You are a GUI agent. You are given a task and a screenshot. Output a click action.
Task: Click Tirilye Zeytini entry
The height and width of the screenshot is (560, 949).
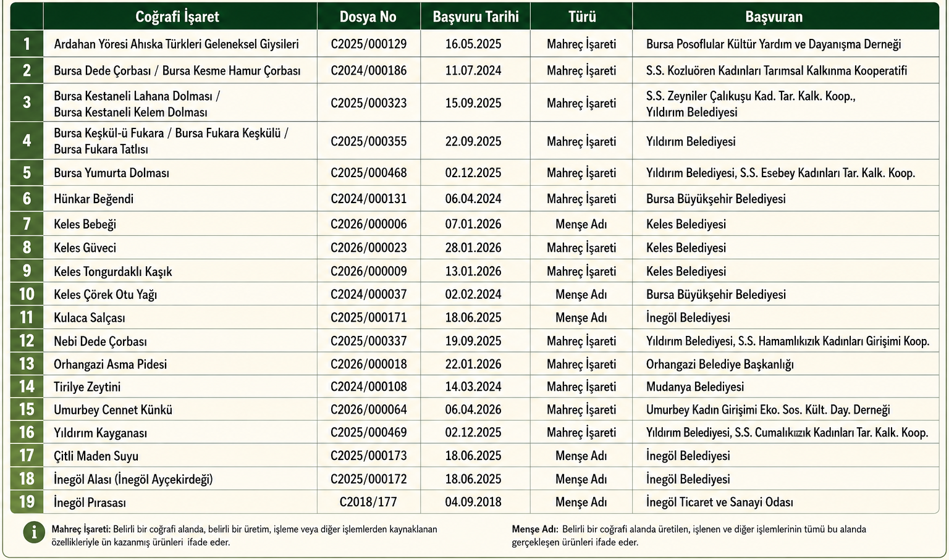(x=87, y=387)
